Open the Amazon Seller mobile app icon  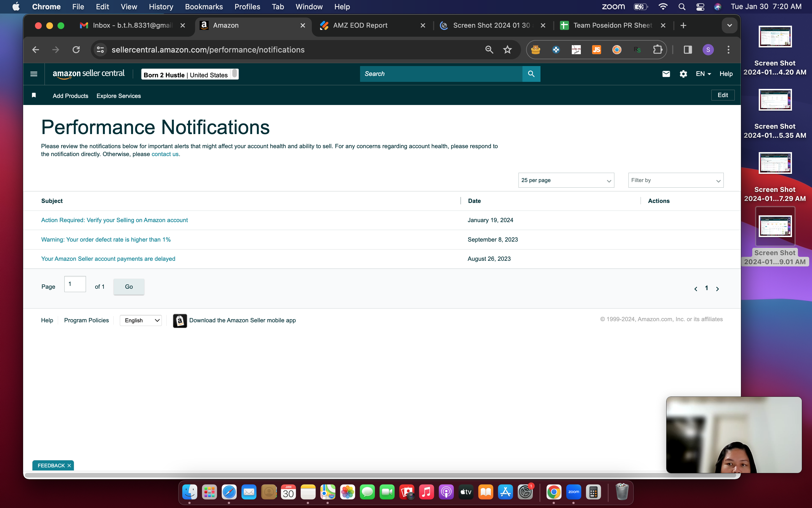180,321
